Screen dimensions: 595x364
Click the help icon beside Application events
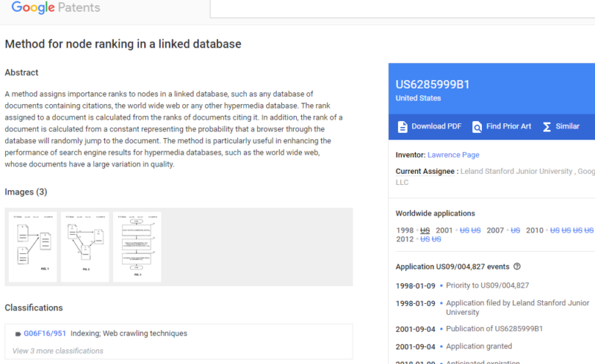click(x=517, y=267)
